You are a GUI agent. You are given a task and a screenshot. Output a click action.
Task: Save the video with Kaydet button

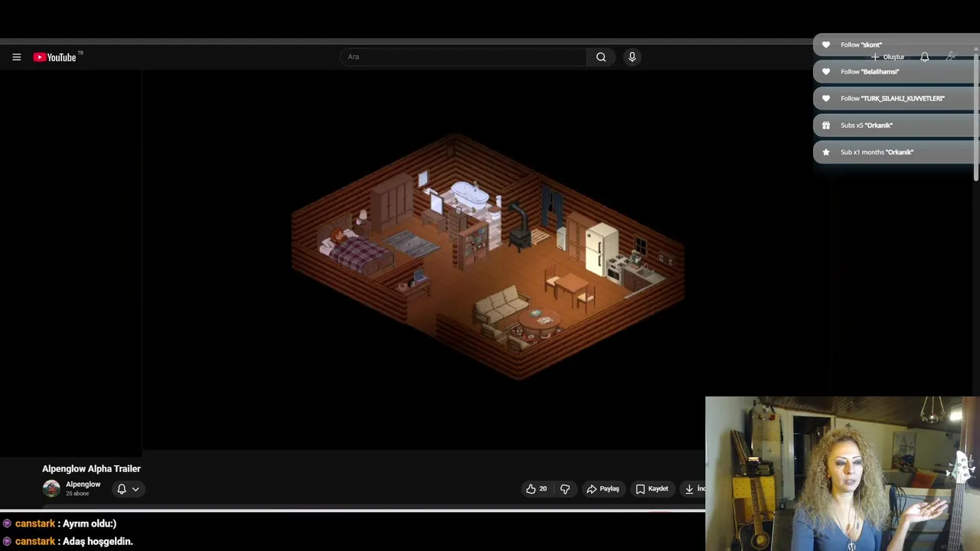click(x=652, y=488)
